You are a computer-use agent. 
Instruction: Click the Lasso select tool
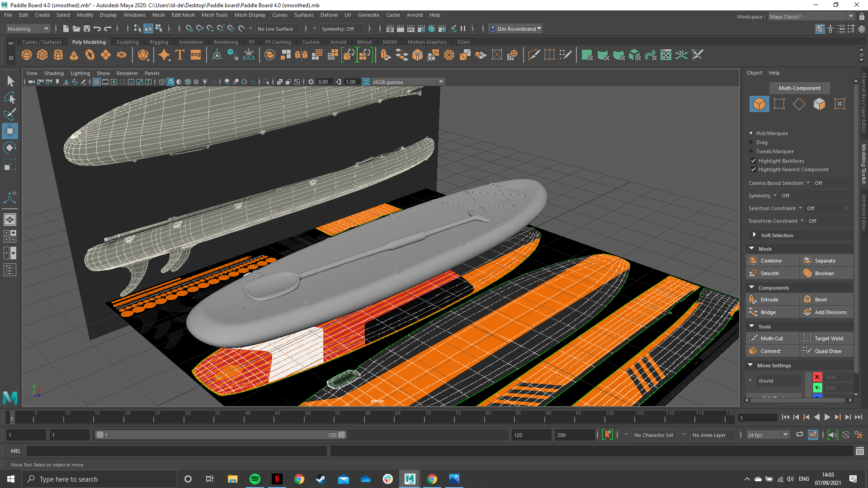pos(10,98)
